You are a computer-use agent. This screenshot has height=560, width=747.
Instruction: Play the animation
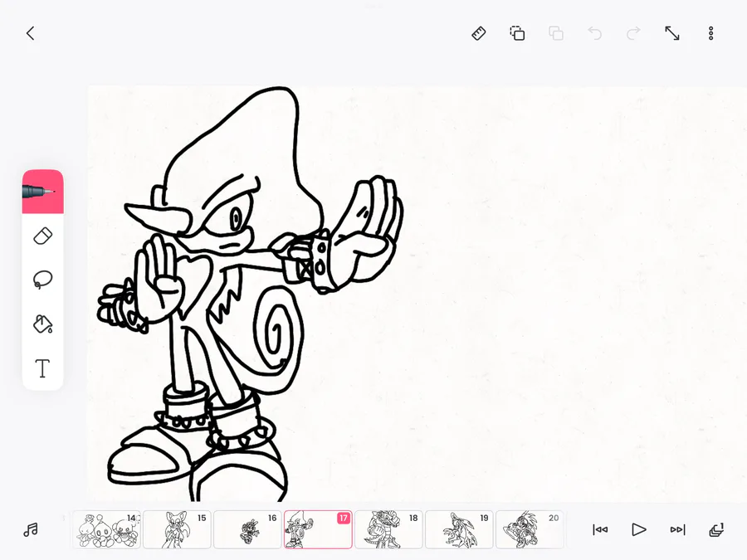click(x=639, y=529)
